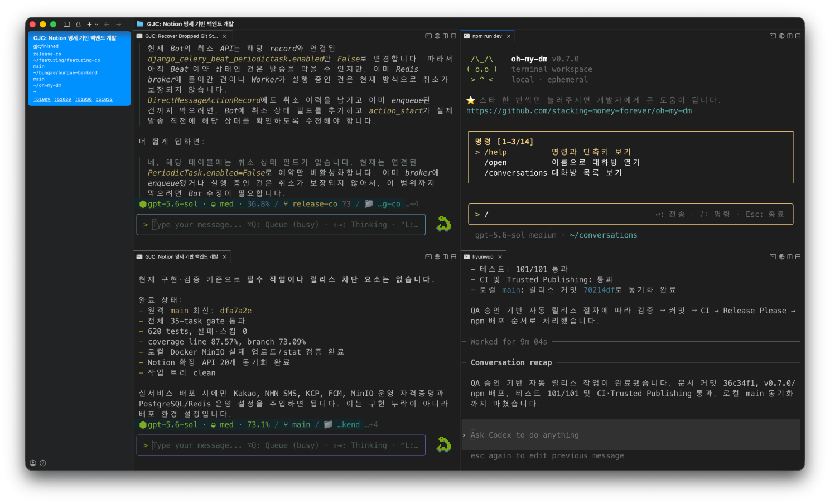Screen dimensions: 830x504
Task: Split Recover Dropped Git pane right
Action: coord(445,36)
